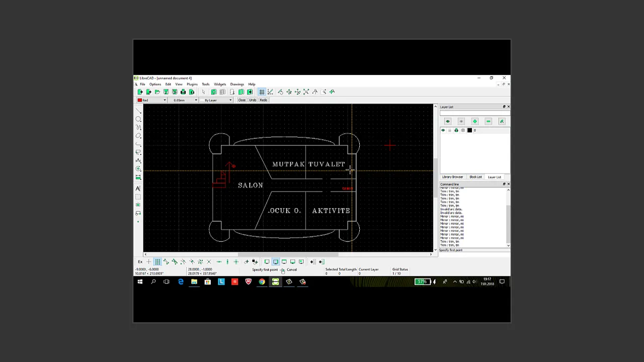Toggle the snap on grid button
The width and height of the screenshot is (644, 362).
(157, 262)
